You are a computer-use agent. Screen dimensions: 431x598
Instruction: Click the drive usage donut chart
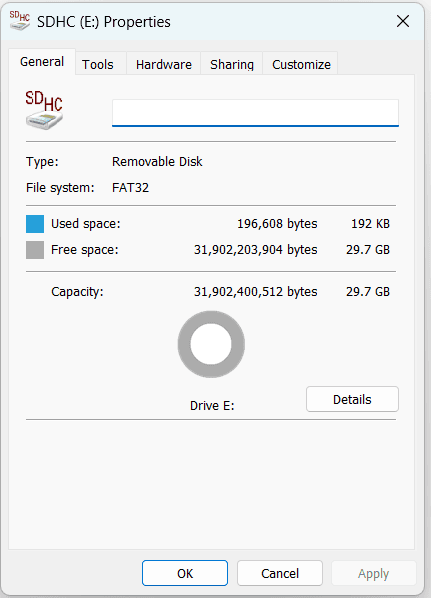[x=211, y=344]
